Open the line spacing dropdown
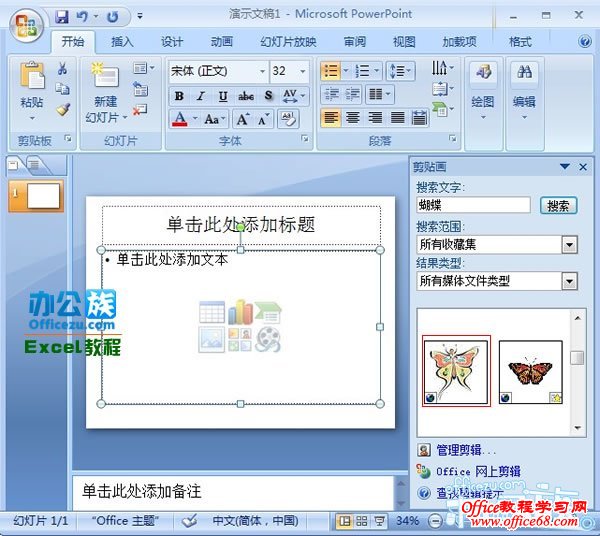The image size is (600, 536). [400, 71]
